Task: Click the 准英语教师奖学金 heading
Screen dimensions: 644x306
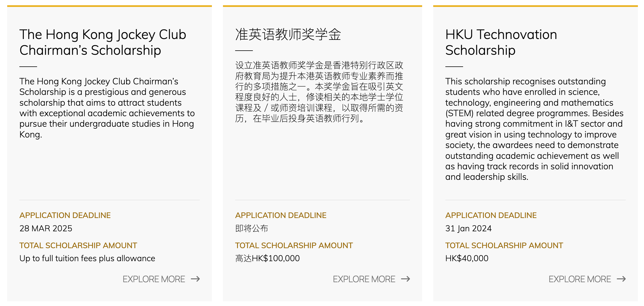Action: pyautogui.click(x=288, y=35)
